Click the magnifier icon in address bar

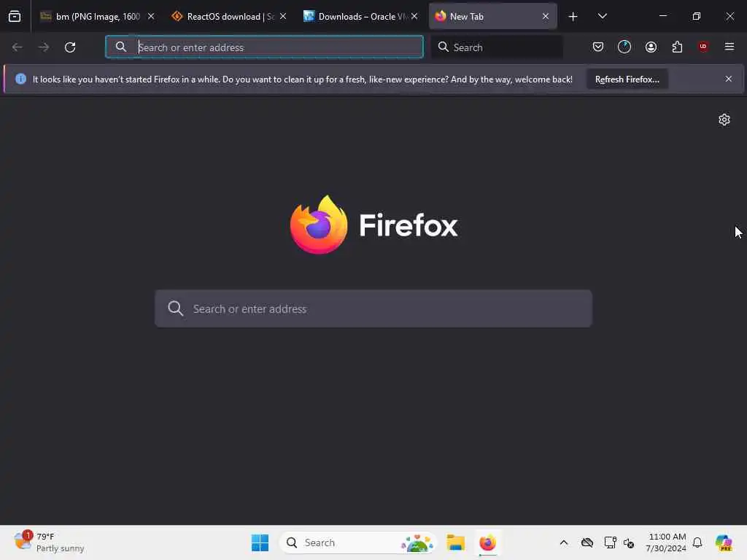click(x=121, y=47)
